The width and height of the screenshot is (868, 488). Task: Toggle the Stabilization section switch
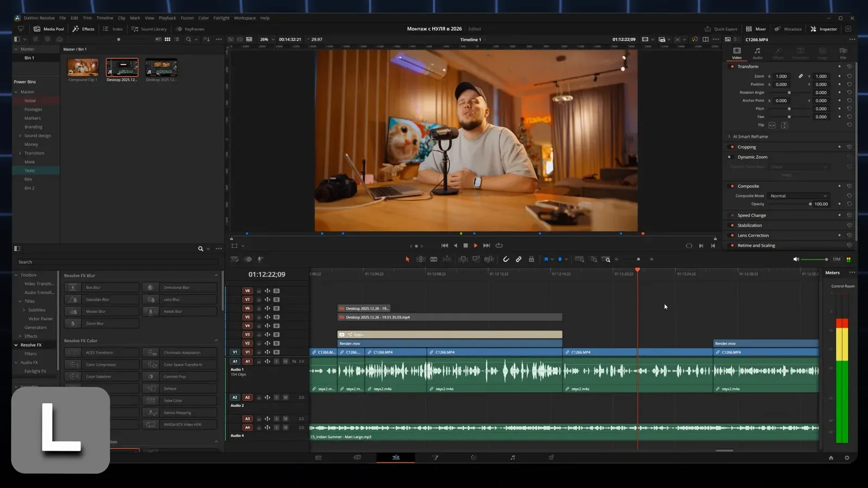click(732, 226)
